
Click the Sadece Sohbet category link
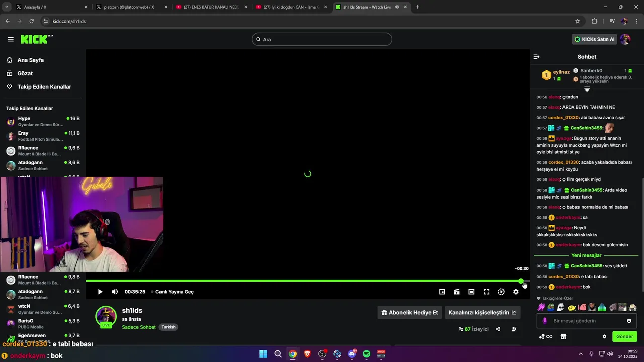139,327
